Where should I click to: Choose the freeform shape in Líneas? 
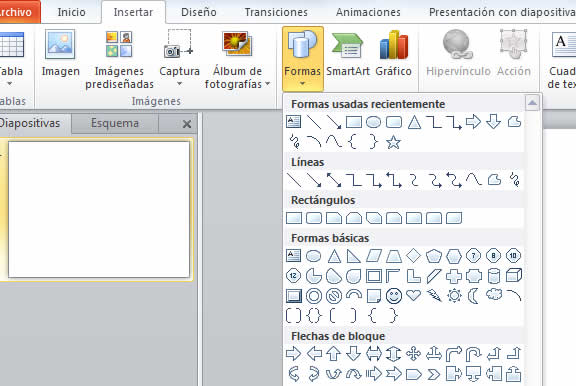(494, 180)
